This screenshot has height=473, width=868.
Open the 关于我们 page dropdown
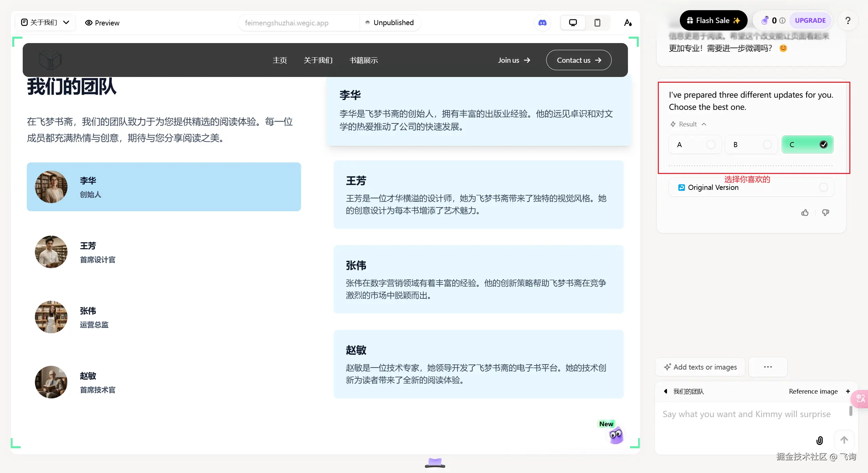pos(45,22)
